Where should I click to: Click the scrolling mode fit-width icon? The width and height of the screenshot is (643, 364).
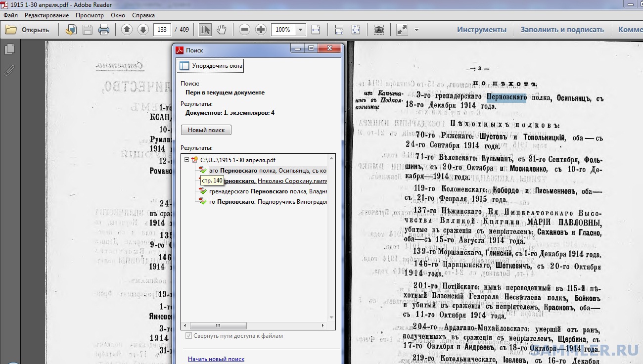pos(339,30)
